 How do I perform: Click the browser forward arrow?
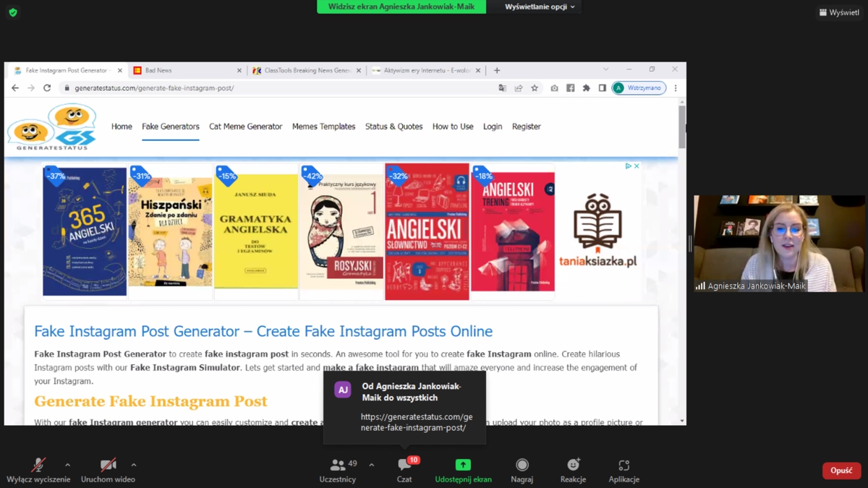click(x=31, y=88)
